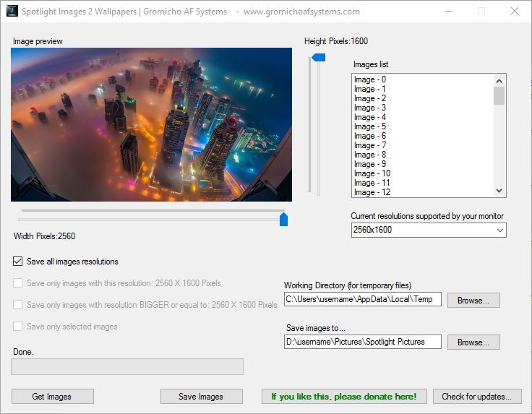Click the images list scroll up arrow
532x414 pixels.
499,81
